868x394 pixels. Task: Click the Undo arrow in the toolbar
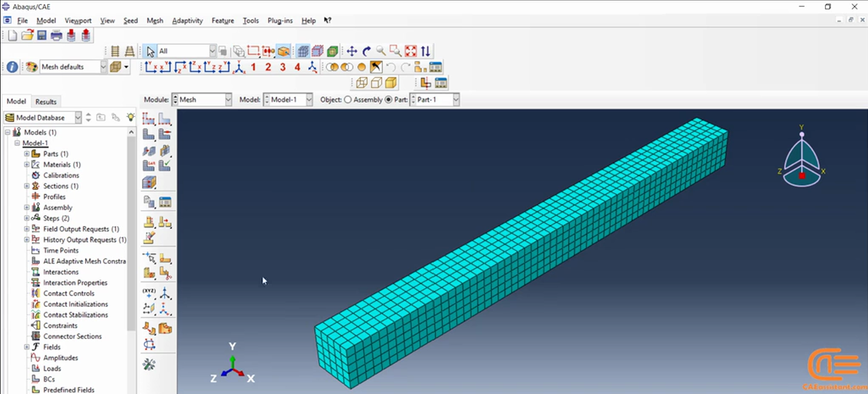[x=391, y=67]
